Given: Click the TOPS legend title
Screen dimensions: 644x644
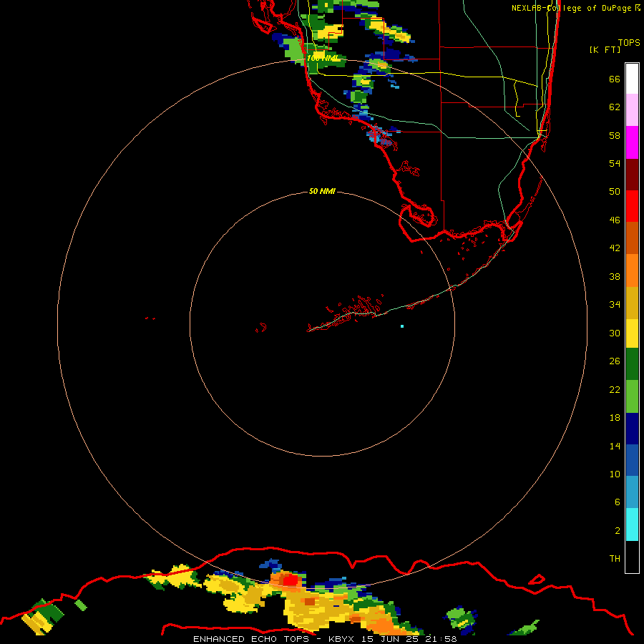Looking at the screenshot, I should click(x=629, y=42).
